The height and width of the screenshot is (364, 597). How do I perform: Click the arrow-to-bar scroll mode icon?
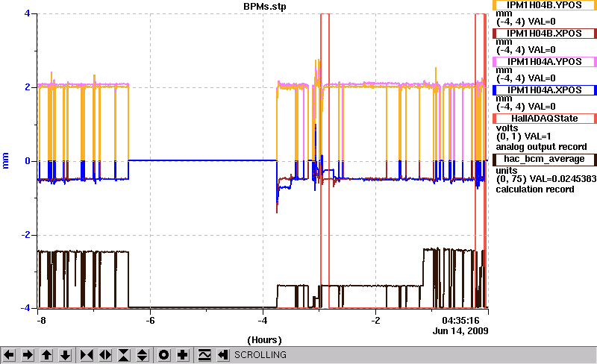click(x=223, y=355)
